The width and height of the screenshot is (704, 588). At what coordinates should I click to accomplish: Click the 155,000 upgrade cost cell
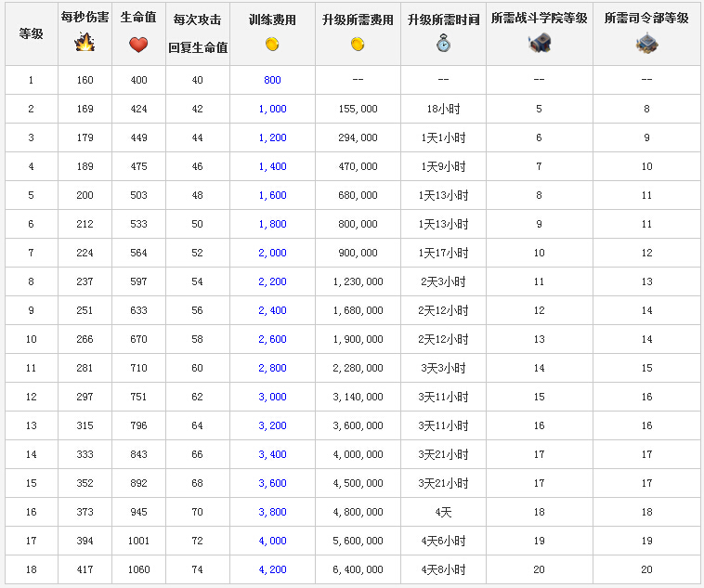(x=358, y=109)
